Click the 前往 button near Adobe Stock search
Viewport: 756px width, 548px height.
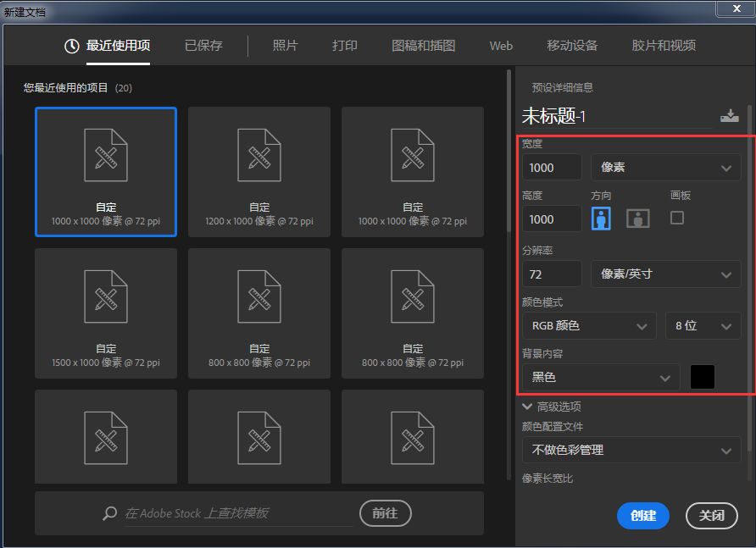point(385,512)
